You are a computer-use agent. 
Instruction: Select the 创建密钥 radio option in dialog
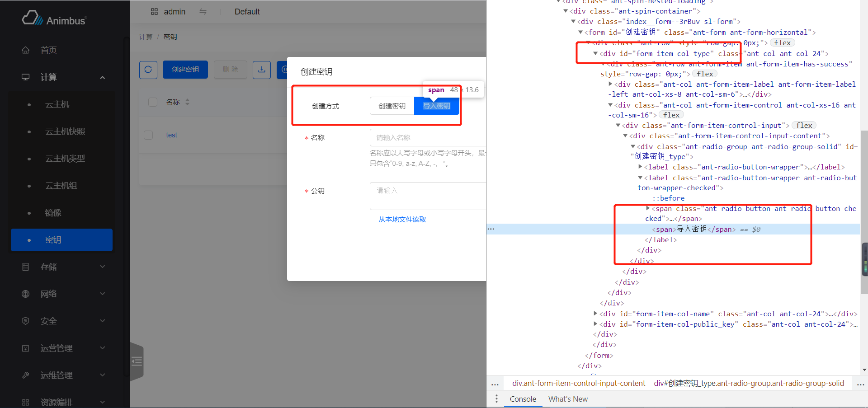pos(392,106)
